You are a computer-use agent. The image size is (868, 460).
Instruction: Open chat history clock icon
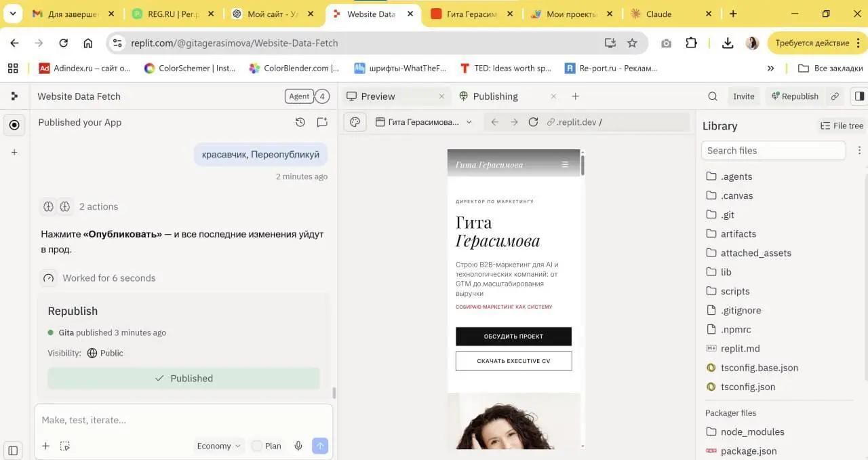click(x=300, y=123)
